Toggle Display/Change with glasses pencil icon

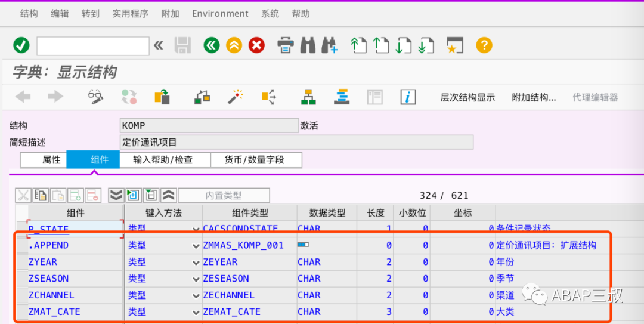tap(95, 97)
